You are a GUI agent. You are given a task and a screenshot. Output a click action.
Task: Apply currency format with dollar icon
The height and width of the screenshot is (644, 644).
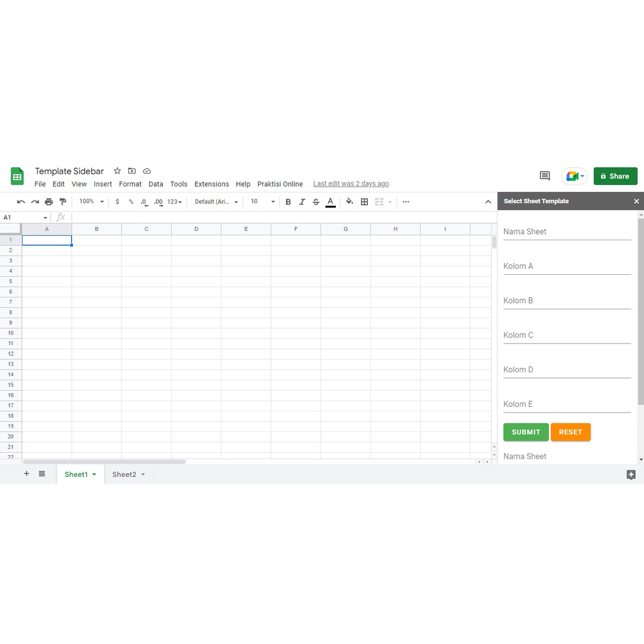click(x=117, y=201)
